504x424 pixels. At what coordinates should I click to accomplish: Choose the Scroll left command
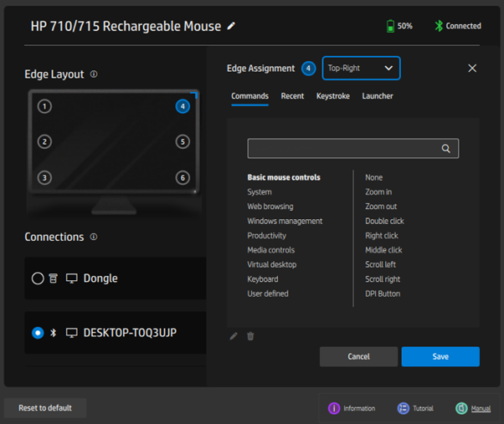[x=380, y=264]
